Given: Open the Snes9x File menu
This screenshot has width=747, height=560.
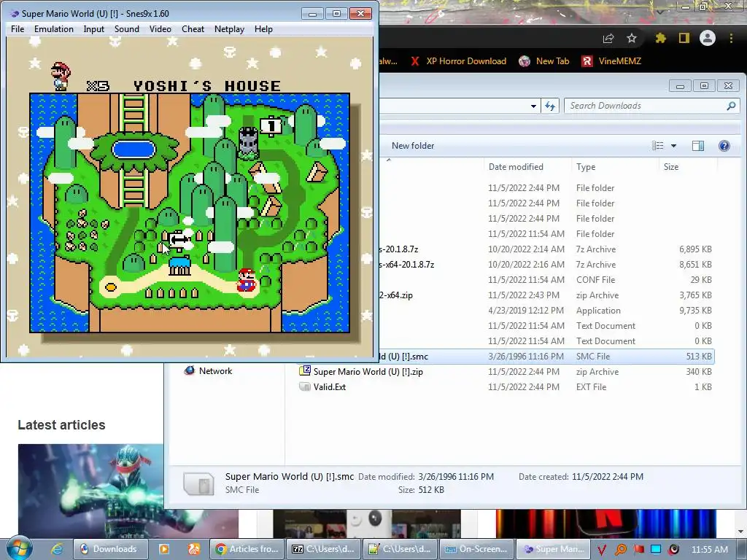Looking at the screenshot, I should click(18, 29).
